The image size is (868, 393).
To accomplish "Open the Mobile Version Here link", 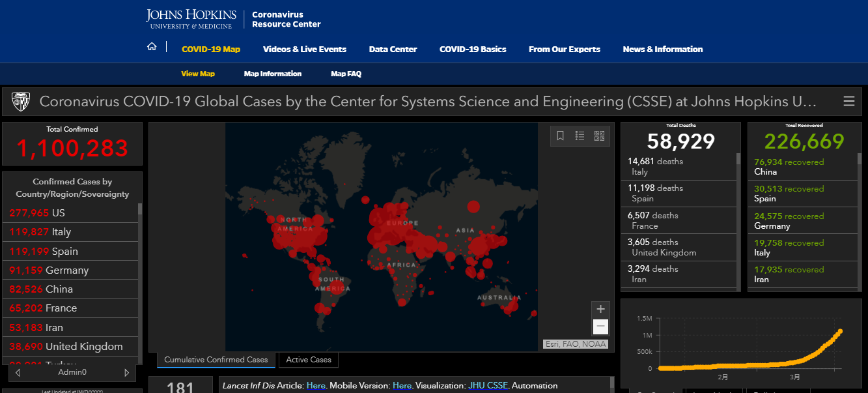I will click(402, 385).
